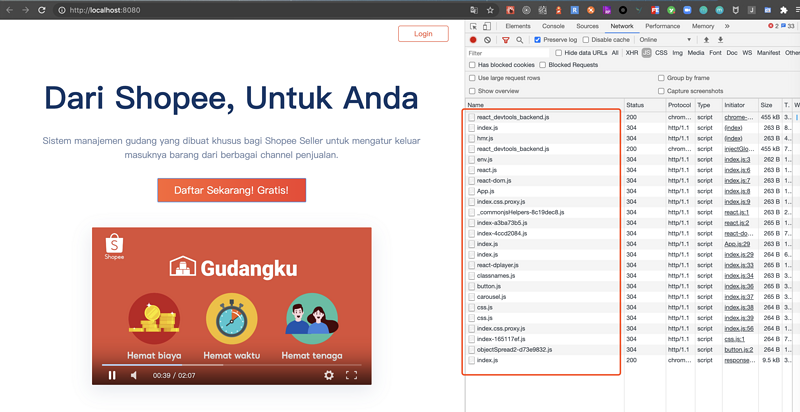Enable Show overview
The width and height of the screenshot is (800, 412).
click(472, 91)
